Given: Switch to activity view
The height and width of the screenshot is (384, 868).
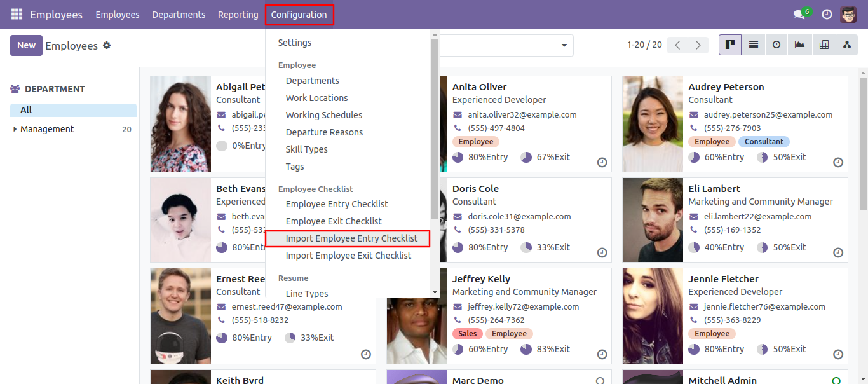Looking at the screenshot, I should (776, 45).
